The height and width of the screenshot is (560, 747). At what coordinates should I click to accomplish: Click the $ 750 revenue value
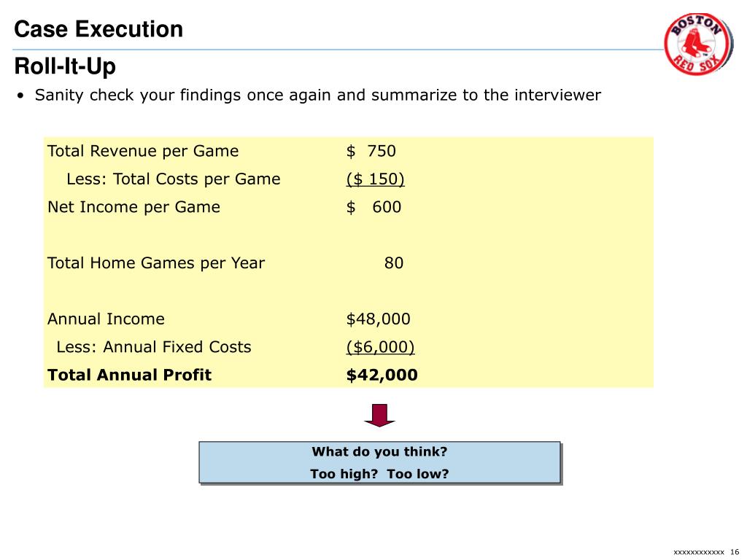[x=371, y=151]
